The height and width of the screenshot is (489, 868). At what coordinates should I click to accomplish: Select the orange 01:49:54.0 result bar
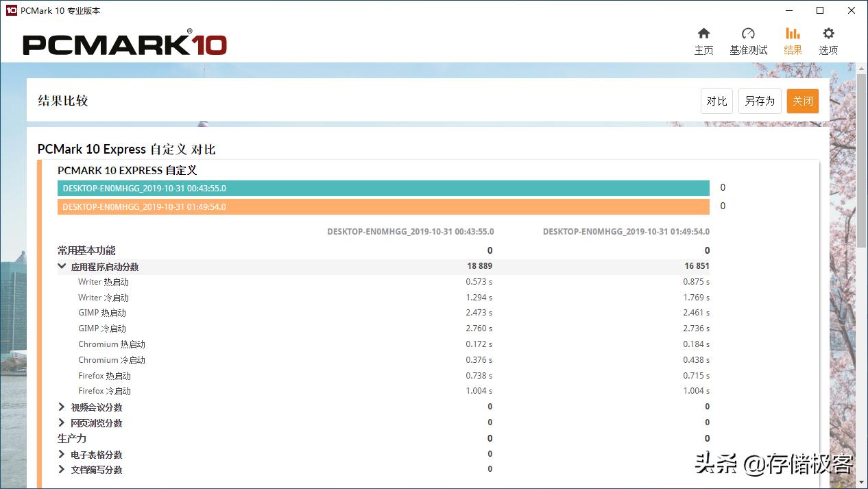(x=383, y=206)
